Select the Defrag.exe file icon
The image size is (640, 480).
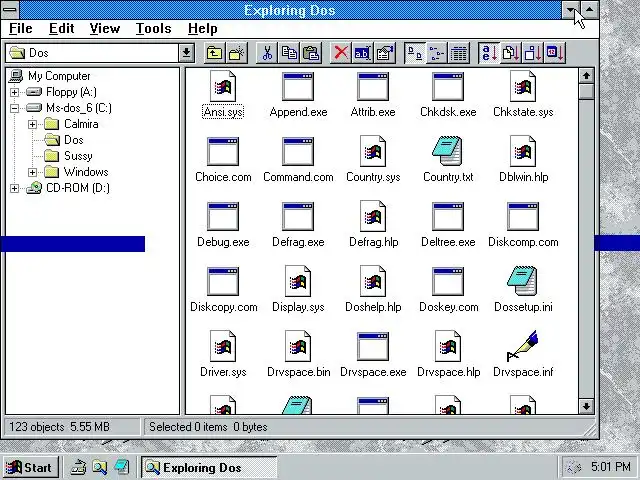298,216
